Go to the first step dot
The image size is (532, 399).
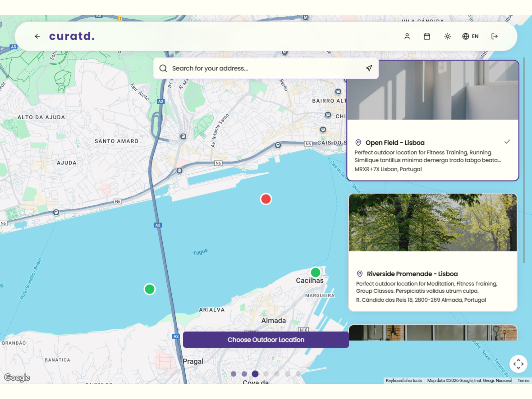233,374
